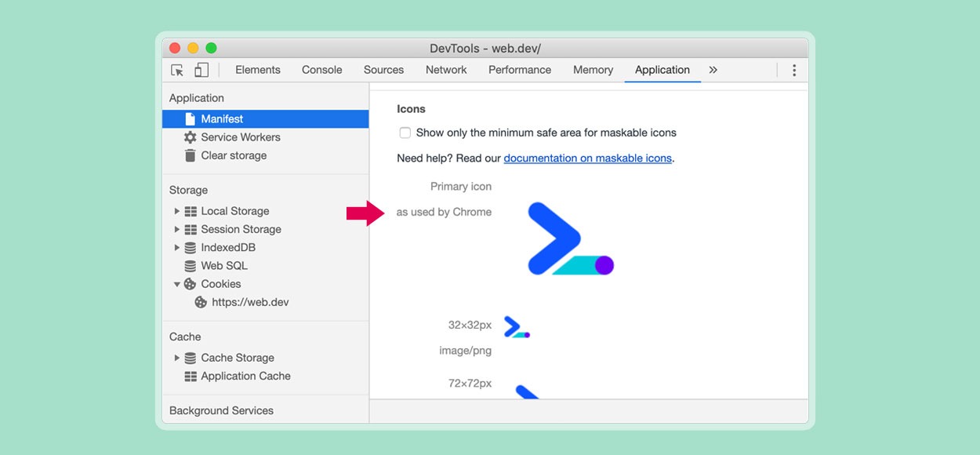The width and height of the screenshot is (980, 455).
Task: Go to the Performance tab
Action: pos(520,70)
